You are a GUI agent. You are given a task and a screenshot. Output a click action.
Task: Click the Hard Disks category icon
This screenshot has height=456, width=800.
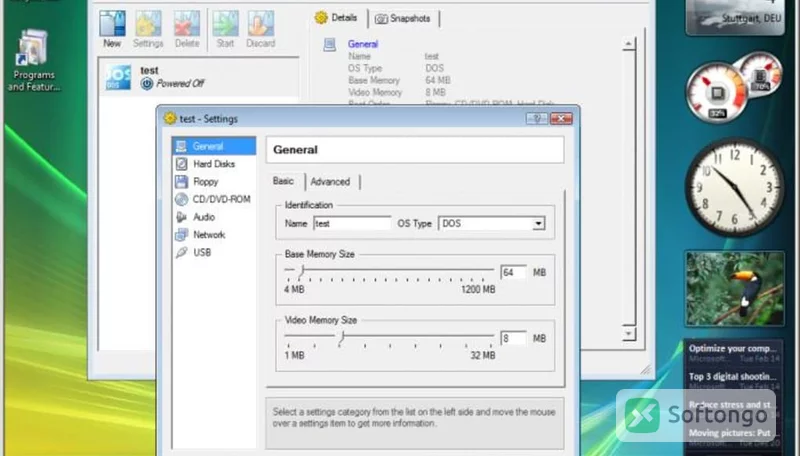(182, 164)
